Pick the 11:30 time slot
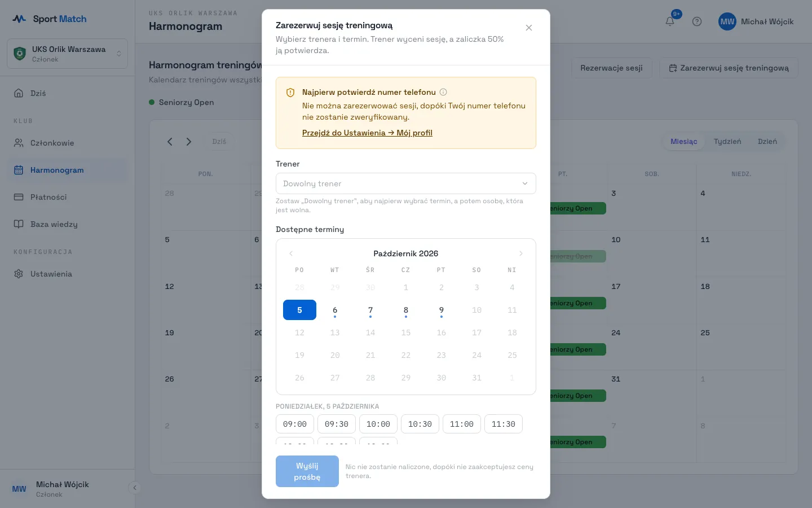Image resolution: width=812 pixels, height=508 pixels. click(504, 424)
